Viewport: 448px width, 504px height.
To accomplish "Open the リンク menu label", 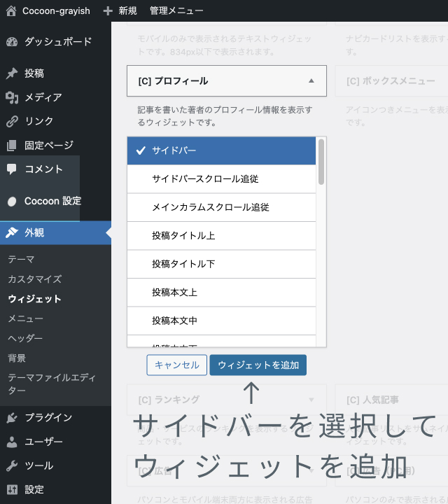I will (x=39, y=121).
